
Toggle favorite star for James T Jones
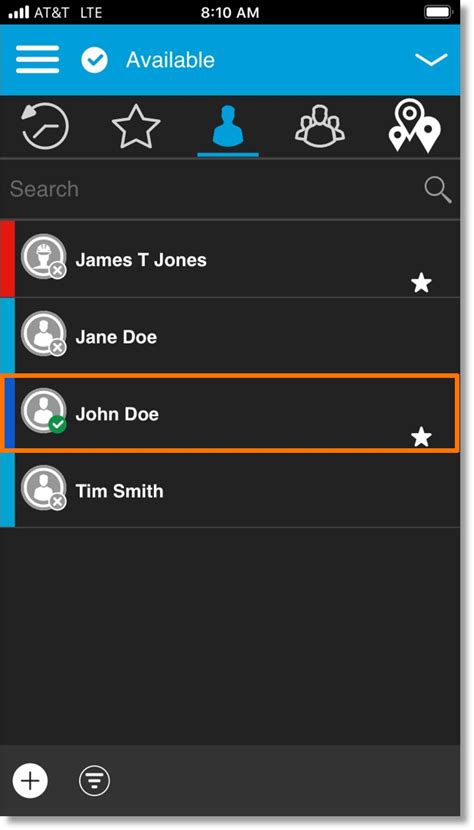pos(422,284)
